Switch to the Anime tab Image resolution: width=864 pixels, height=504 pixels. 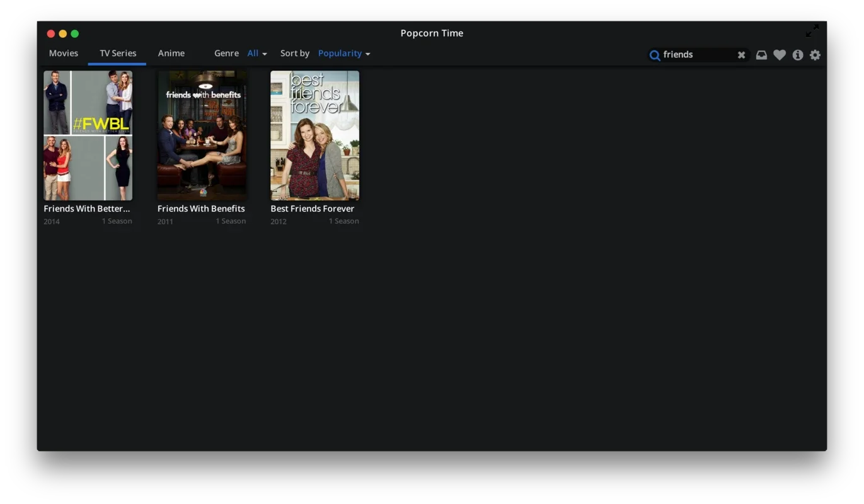pyautogui.click(x=171, y=54)
